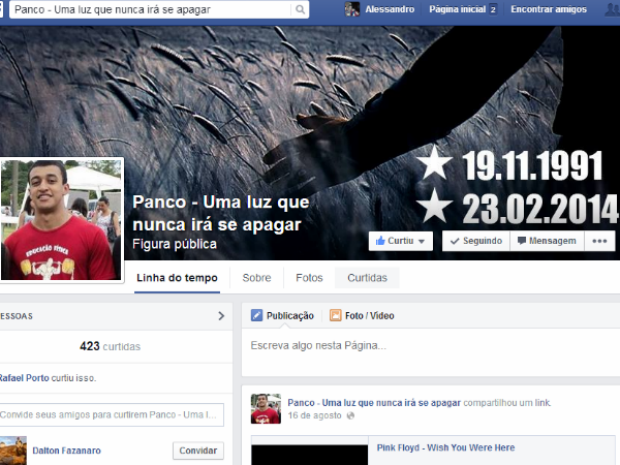Open Dalton Fazanaro's profile picture
Image resolution: width=620 pixels, height=465 pixels.
point(13,450)
